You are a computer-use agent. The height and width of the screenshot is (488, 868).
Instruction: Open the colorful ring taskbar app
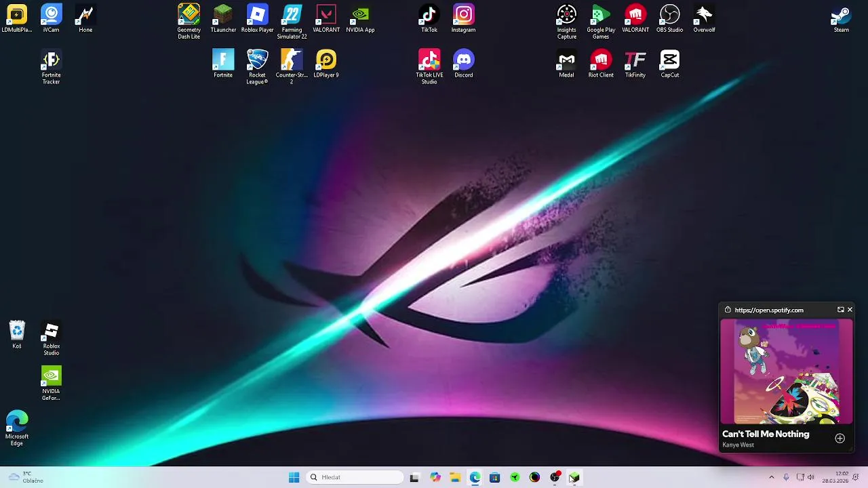point(534,477)
